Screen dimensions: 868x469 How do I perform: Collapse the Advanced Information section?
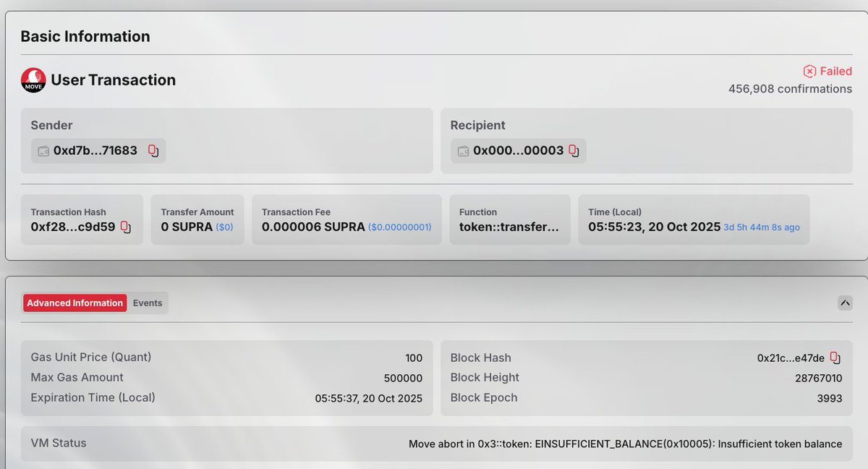click(x=845, y=303)
